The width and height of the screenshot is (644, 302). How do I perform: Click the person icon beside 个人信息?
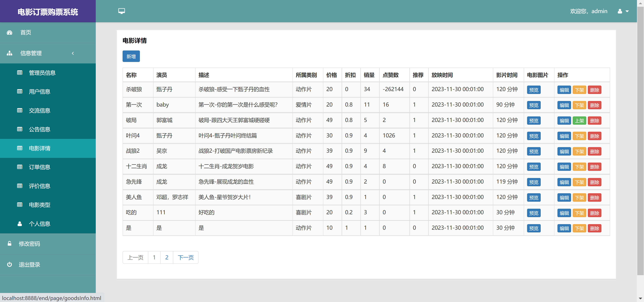[x=20, y=224]
